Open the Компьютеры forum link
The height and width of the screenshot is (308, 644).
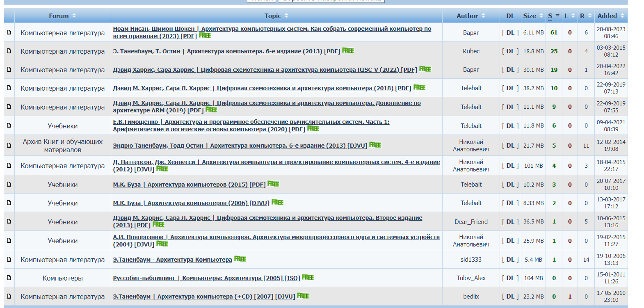pos(62,278)
